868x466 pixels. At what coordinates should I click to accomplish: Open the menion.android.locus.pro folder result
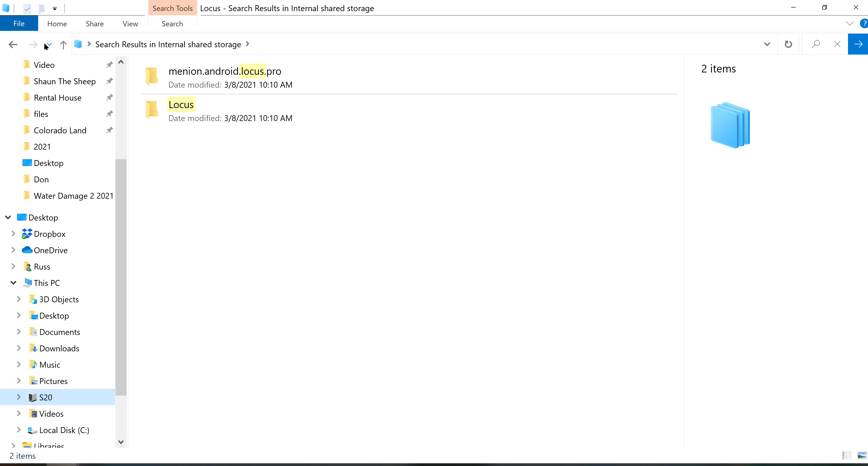(x=225, y=72)
